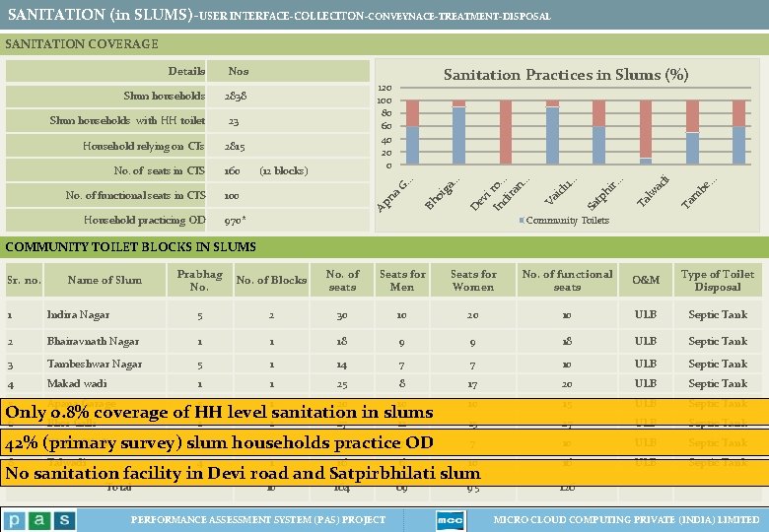Select the 'No. of seats in CTS' label
The height and width of the screenshot is (532, 769).
[x=160, y=170]
